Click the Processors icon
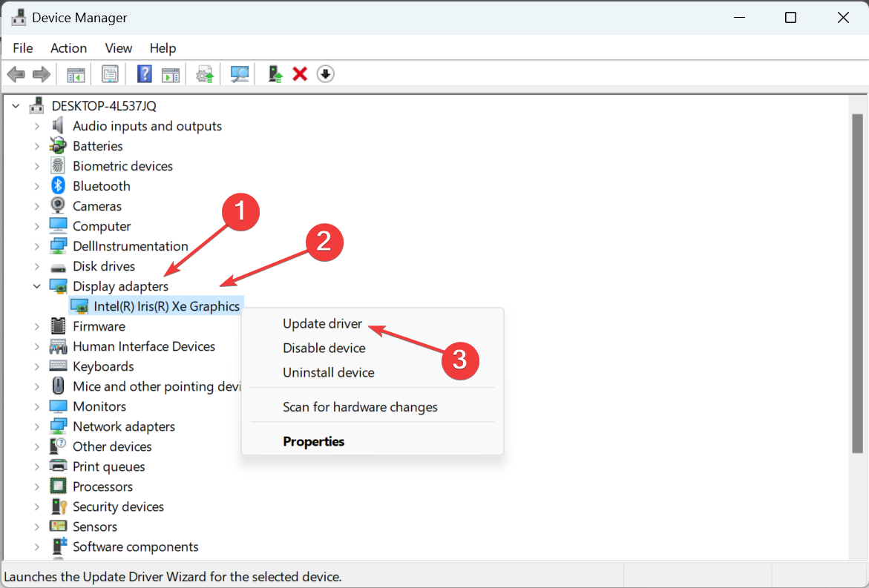Screen dimensions: 869x588 pyautogui.click(x=58, y=486)
